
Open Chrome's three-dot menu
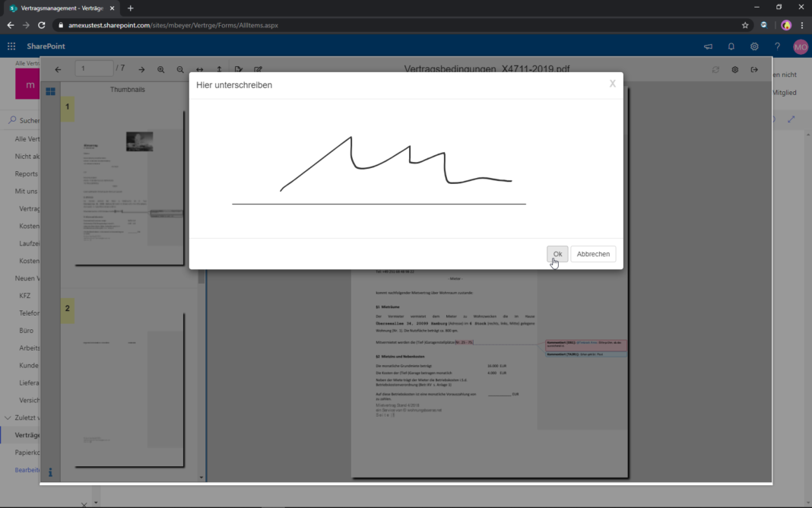tap(802, 25)
